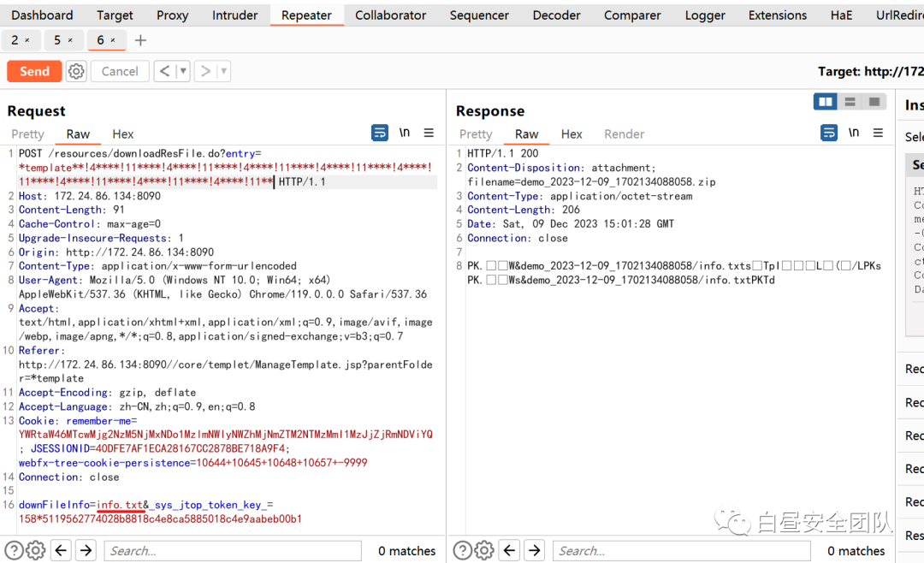
Task: Select Repeater tab 5
Action: pyautogui.click(x=57, y=40)
